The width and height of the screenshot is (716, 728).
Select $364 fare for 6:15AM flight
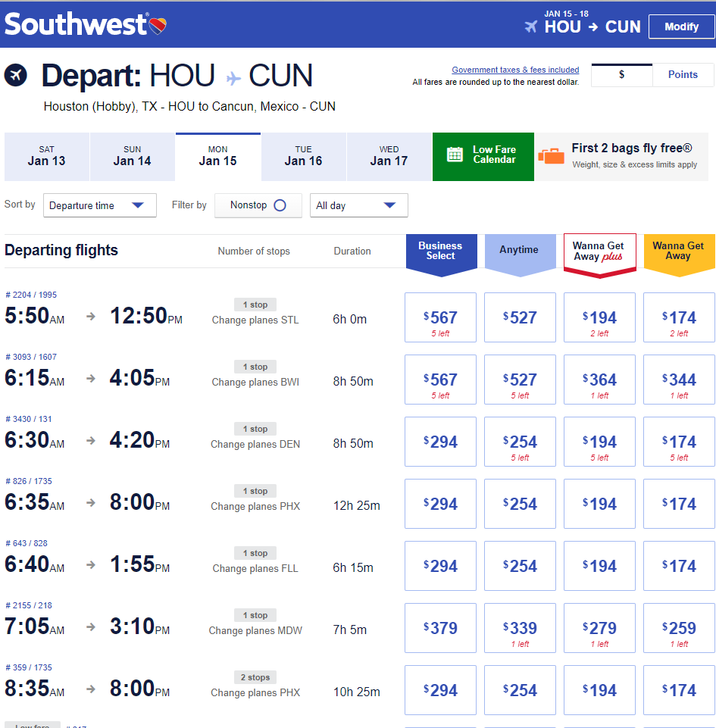click(599, 380)
